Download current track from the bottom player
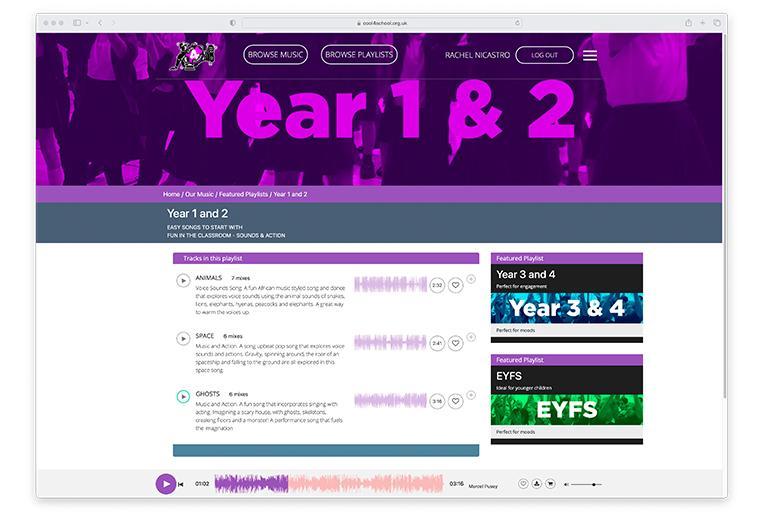This screenshot has width=768, height=514. [537, 484]
